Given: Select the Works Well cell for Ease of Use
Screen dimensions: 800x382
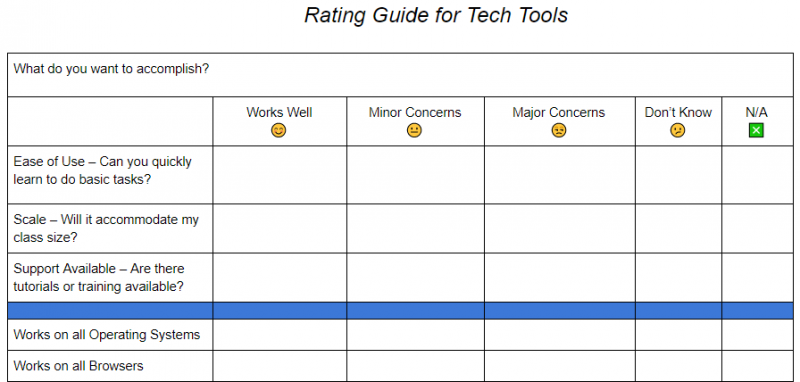Looking at the screenshot, I should click(x=280, y=175).
